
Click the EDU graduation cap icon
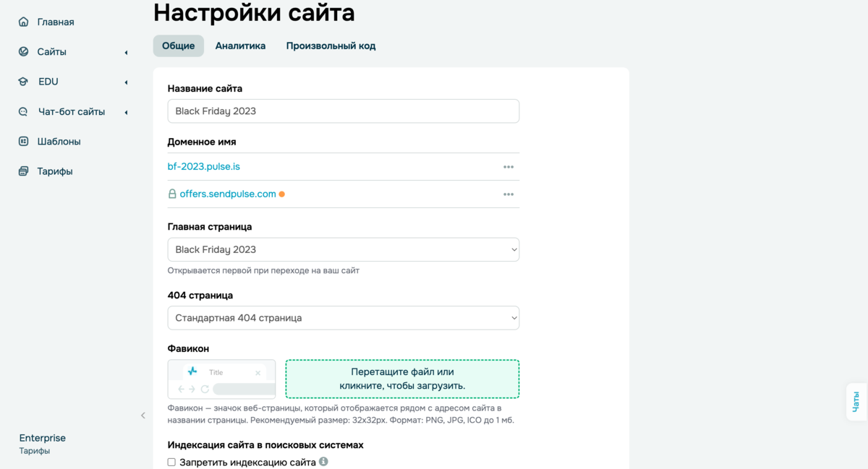[24, 82]
